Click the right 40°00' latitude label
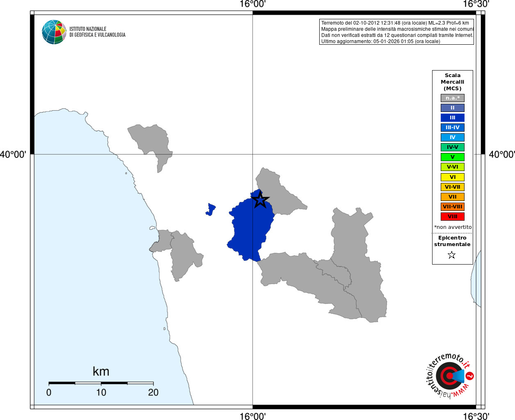Screen dimensions: 515x420 pos(502,155)
